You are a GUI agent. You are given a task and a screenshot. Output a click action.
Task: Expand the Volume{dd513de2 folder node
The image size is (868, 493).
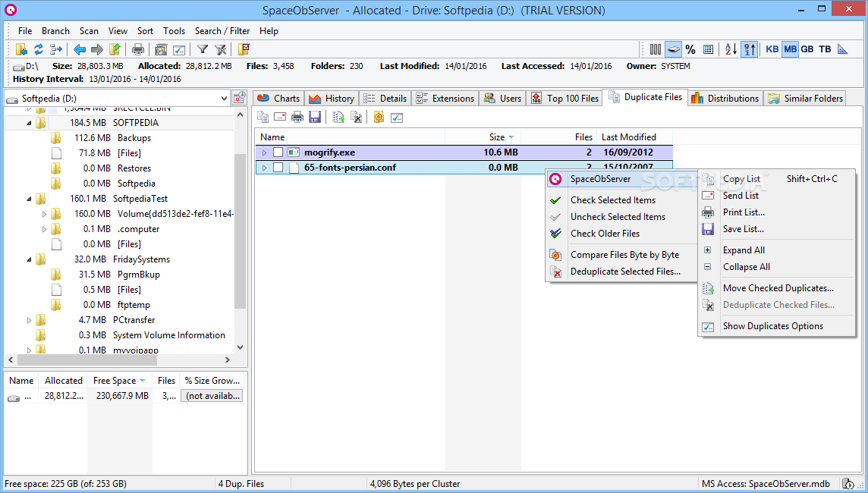44,214
